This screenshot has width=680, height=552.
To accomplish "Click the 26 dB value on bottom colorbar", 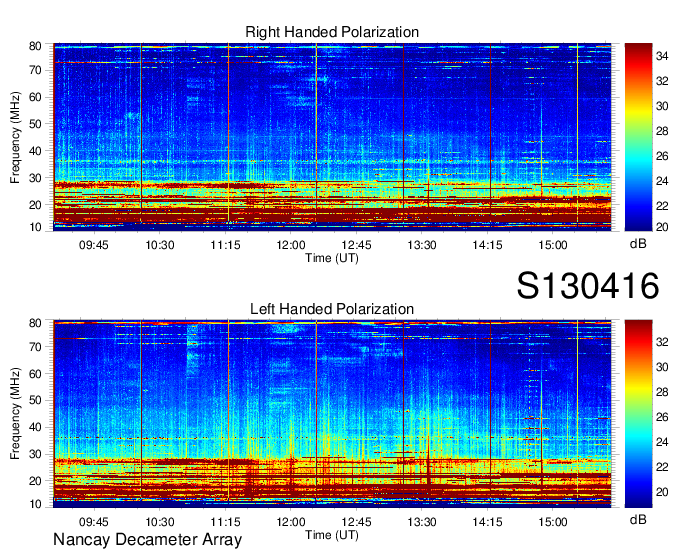I will 662,417.
